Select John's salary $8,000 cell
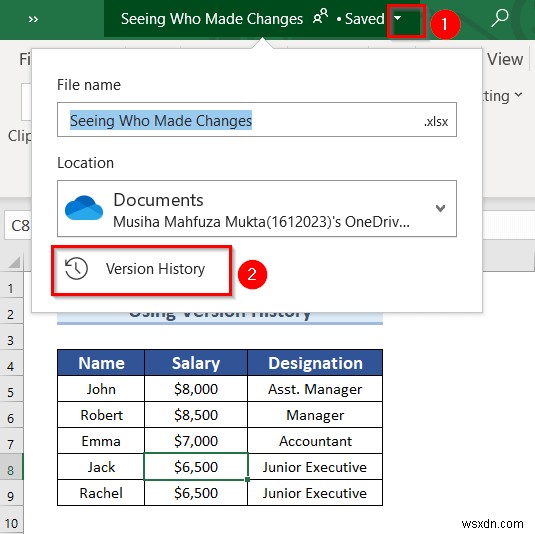The height and width of the screenshot is (534, 535). click(196, 389)
